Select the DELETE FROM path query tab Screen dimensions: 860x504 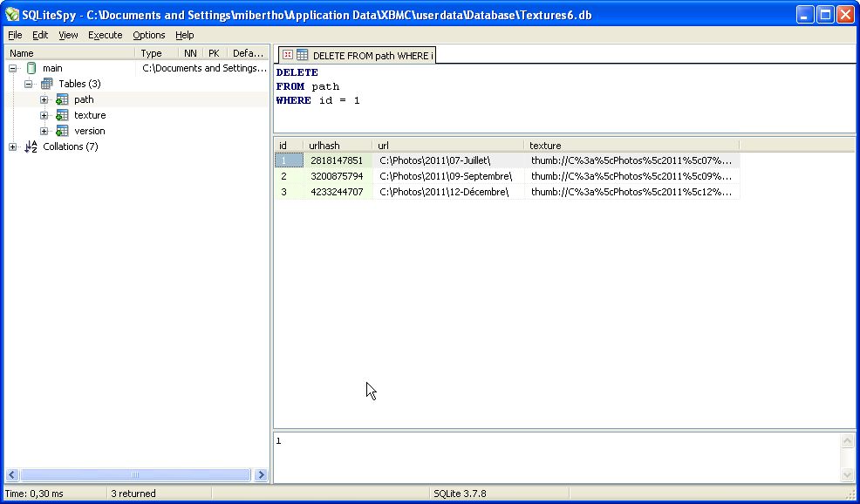[x=370, y=55]
